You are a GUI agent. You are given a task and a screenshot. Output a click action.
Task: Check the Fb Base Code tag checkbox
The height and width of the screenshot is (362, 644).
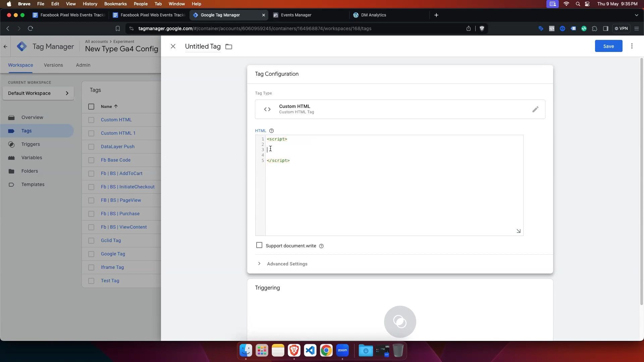pyautogui.click(x=91, y=160)
